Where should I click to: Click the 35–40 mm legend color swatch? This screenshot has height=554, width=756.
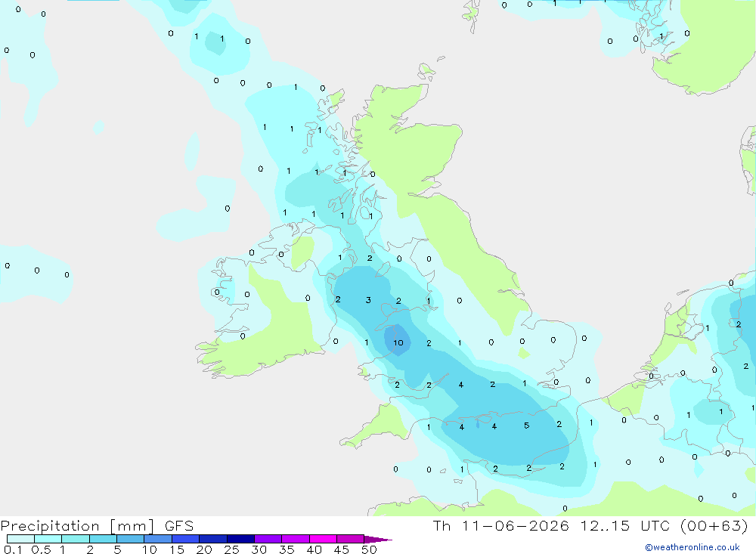pos(296,539)
